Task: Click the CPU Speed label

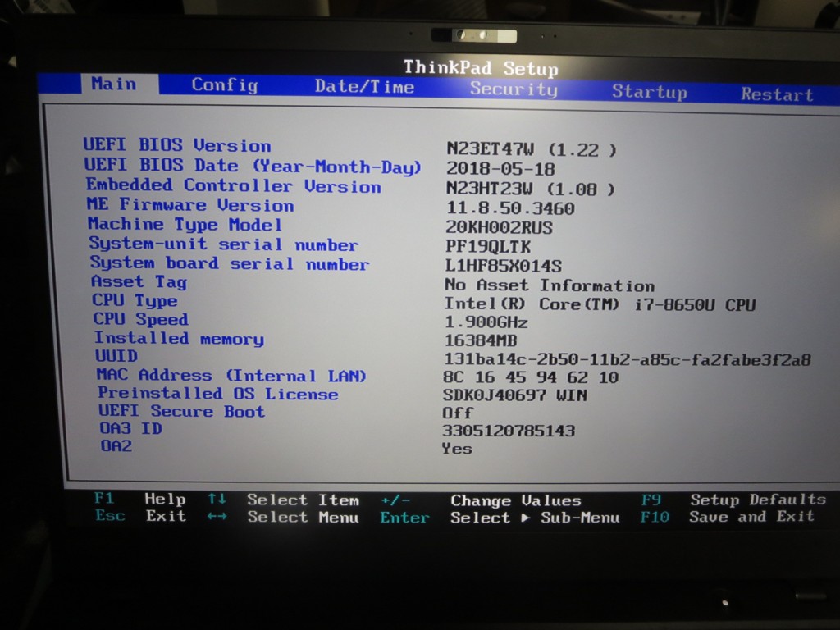Action: (x=141, y=319)
